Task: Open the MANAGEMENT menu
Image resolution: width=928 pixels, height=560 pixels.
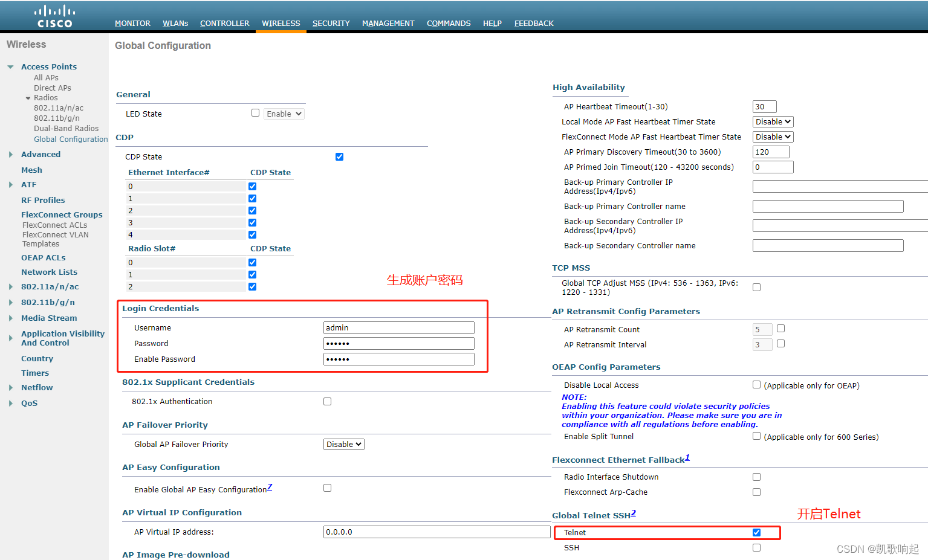Action: click(388, 24)
